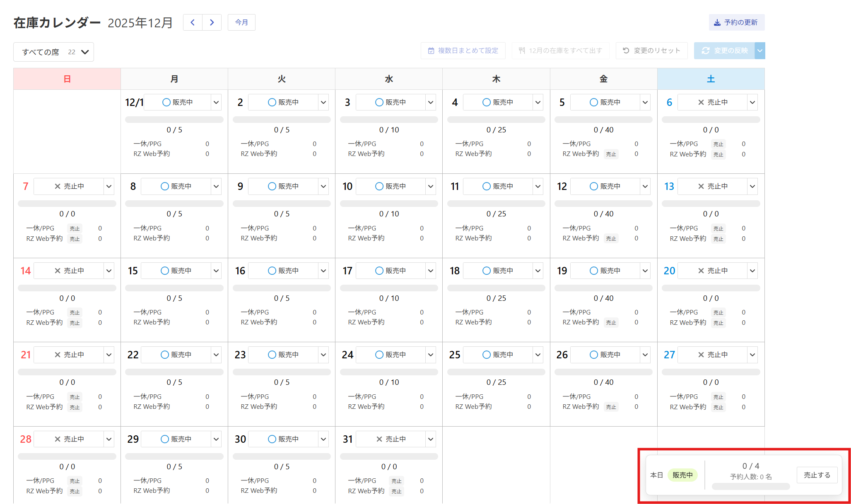This screenshot has height=504, width=851.
Task: Go to previous month with left chevron
Action: click(x=193, y=22)
